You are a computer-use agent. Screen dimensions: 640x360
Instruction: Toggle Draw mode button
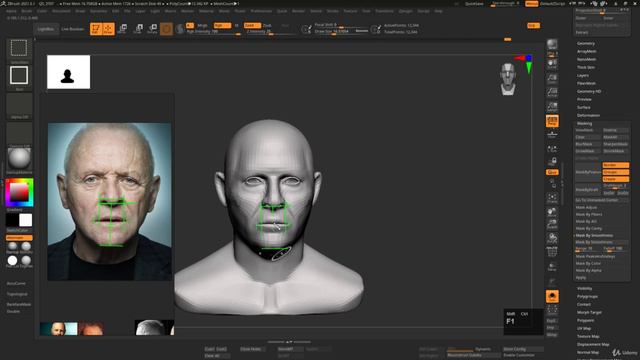[x=109, y=29]
